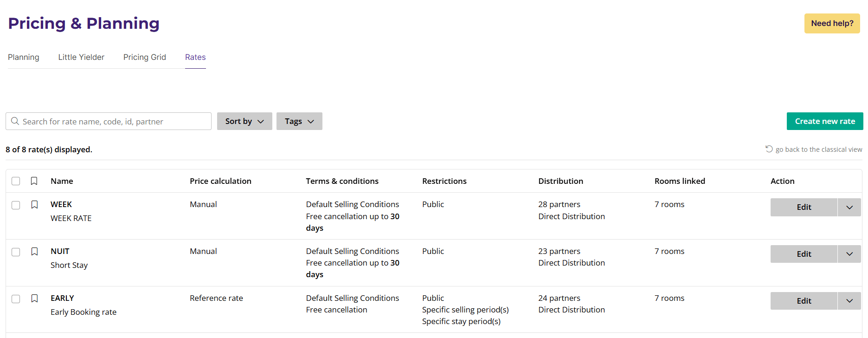This screenshot has height=338, width=868.
Task: Focus the rate name search field
Action: (x=114, y=122)
